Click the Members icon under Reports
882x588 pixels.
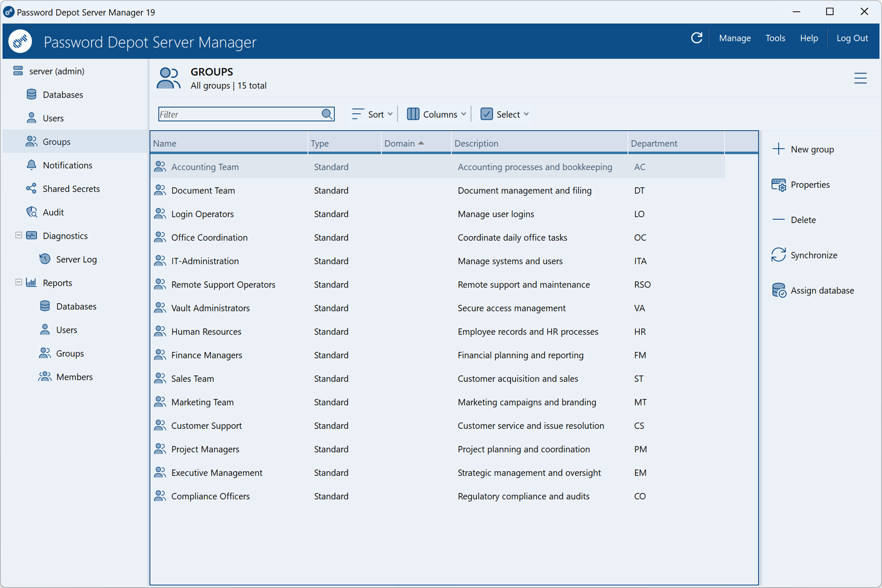[45, 377]
